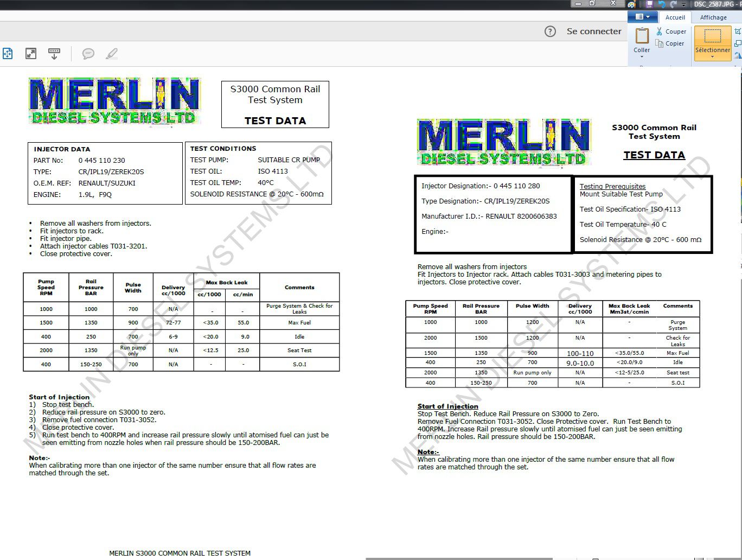This screenshot has width=742, height=560.
Task: Switch to the Affichage ribbon tab
Action: coord(713,17)
